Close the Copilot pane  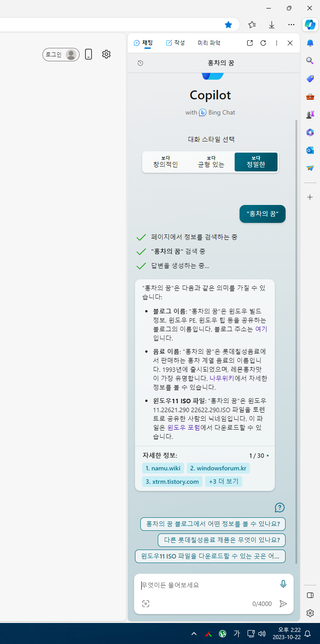(x=290, y=43)
